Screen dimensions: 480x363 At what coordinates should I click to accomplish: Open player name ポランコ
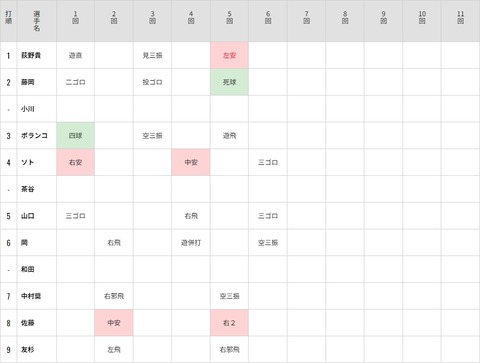[x=34, y=136]
